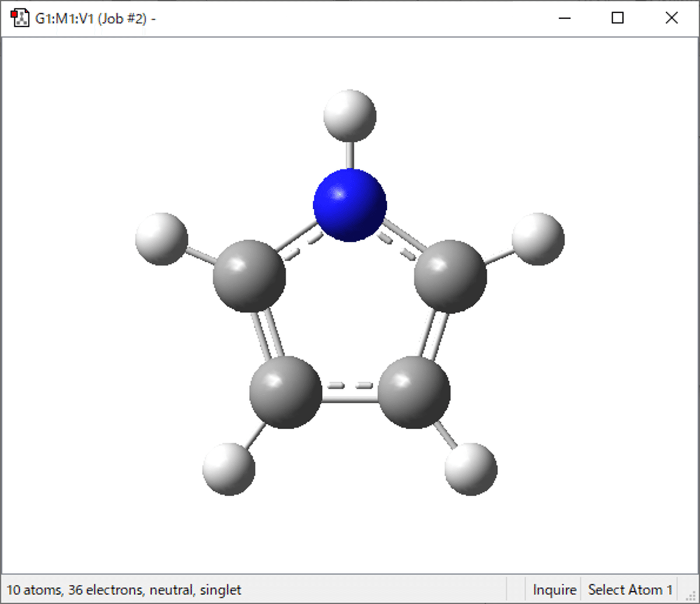Maximize the molecule view window
This screenshot has width=700, height=604.
pos(617,18)
